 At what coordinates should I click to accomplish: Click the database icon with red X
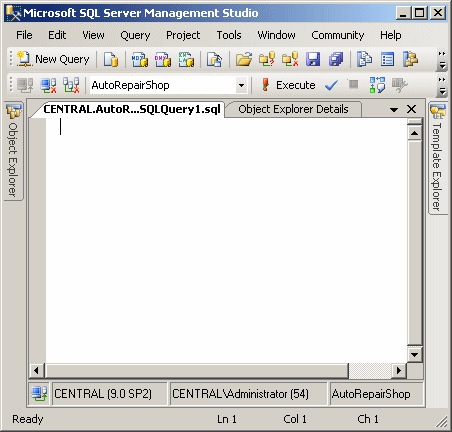pos(290,59)
